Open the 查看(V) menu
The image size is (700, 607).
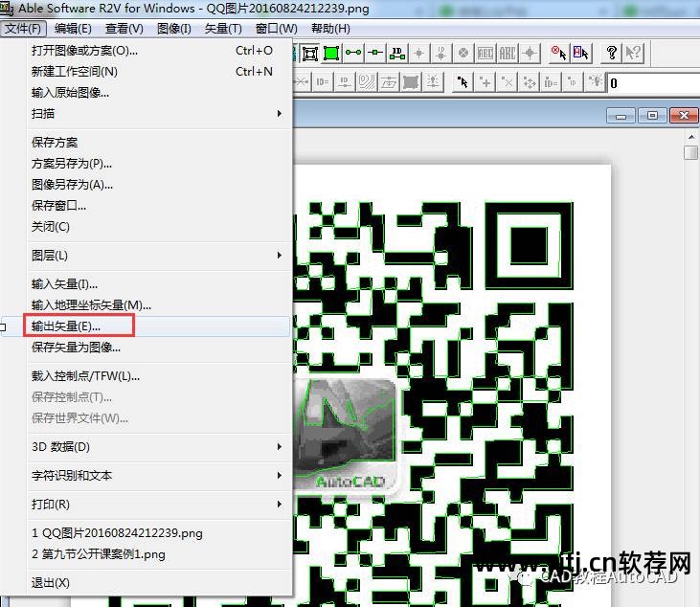coord(124,29)
